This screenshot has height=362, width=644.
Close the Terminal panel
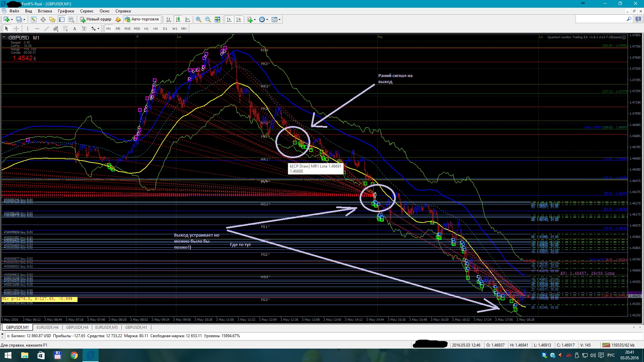pos(3,334)
